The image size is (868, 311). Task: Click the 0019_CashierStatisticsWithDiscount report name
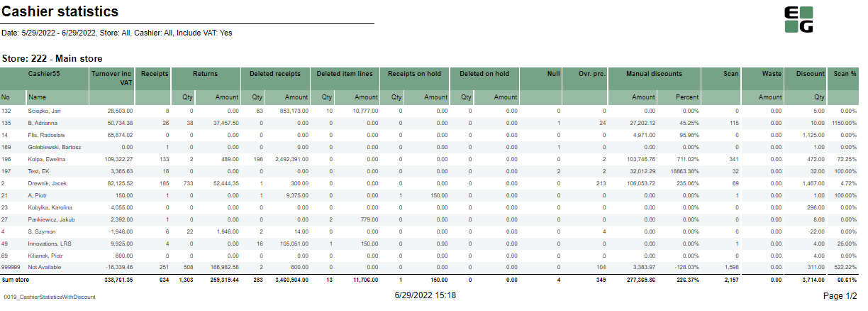pyautogui.click(x=50, y=297)
